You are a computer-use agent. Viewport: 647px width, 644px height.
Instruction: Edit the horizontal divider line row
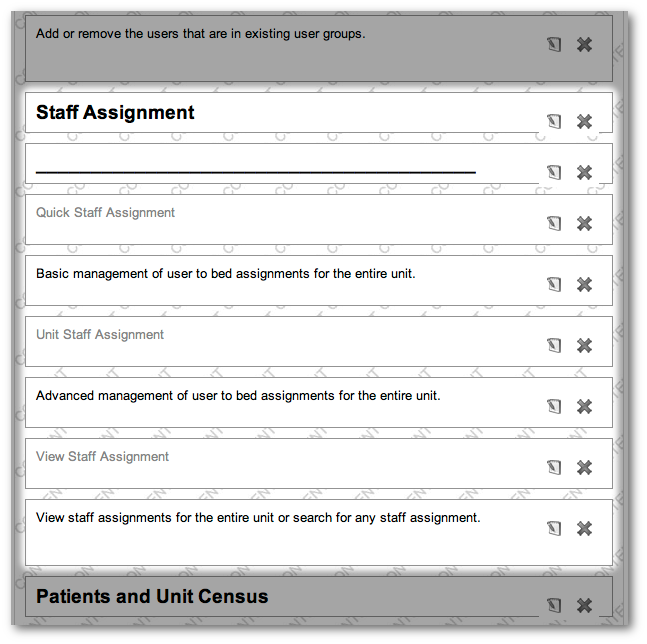click(554, 172)
